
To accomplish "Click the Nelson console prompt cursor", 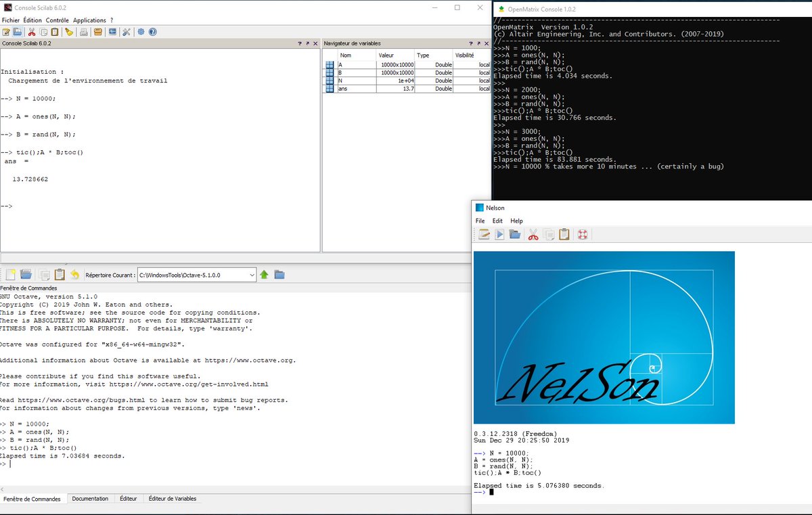I will coord(492,492).
